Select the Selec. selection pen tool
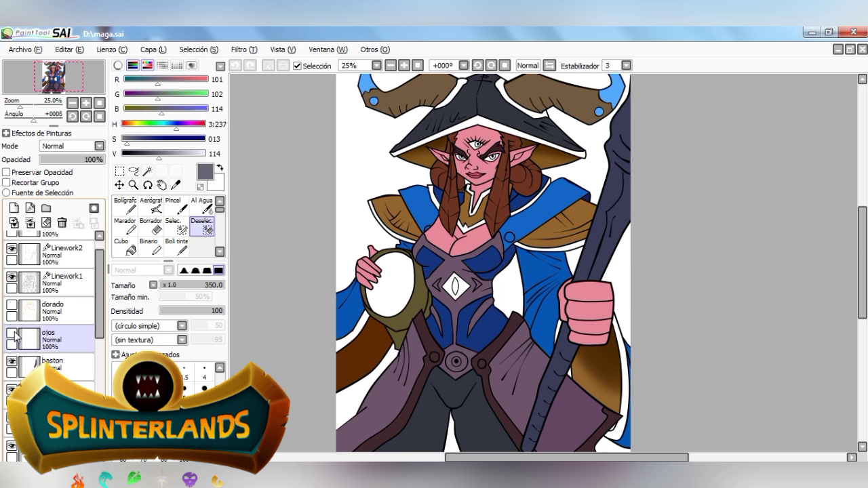Image resolution: width=868 pixels, height=488 pixels. click(176, 226)
